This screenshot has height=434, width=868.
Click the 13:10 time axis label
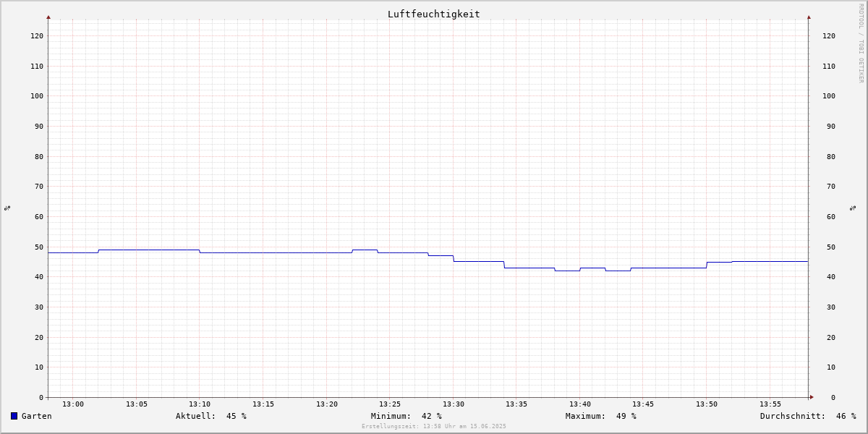200,404
